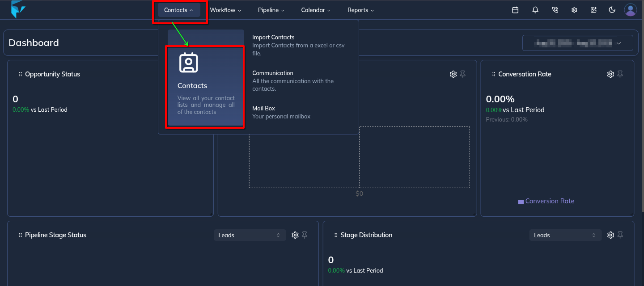Screen dimensions: 644x286
Task: Open Mail Box menu entry
Action: [x=263, y=109]
